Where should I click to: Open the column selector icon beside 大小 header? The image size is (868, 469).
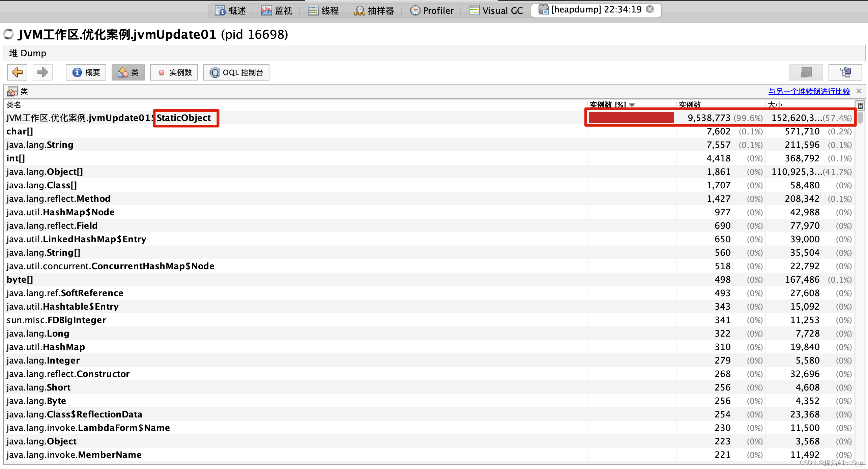(x=860, y=105)
